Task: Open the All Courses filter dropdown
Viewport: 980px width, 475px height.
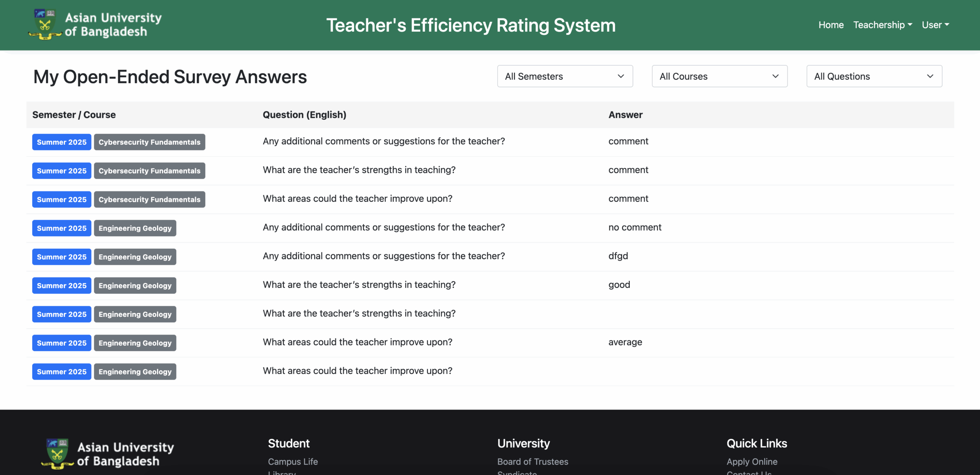Action: [719, 77]
